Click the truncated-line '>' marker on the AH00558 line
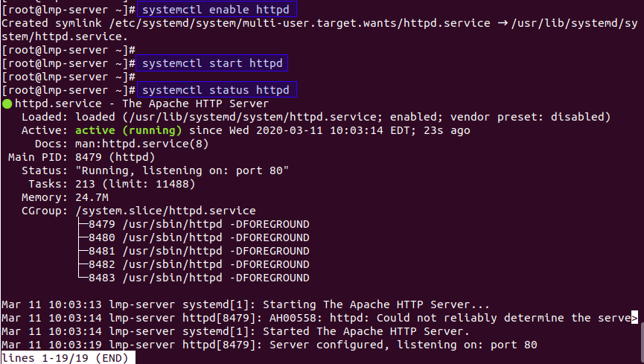 point(634,318)
